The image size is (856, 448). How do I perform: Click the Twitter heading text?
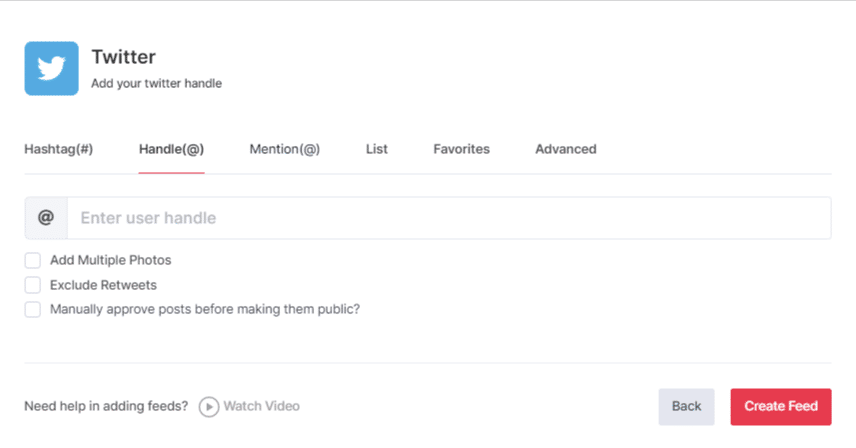point(123,57)
